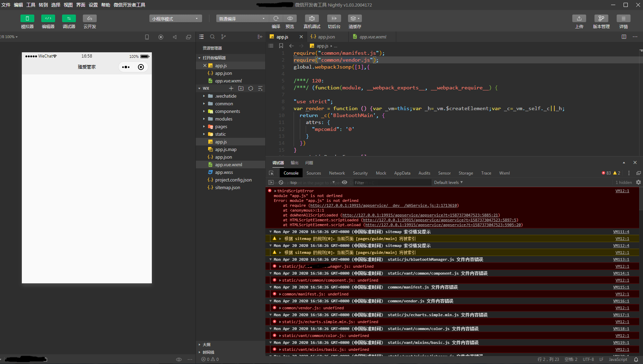Viewport: 643px width, 364px height.
Task: Show the explorer file list icon
Action: click(x=201, y=37)
